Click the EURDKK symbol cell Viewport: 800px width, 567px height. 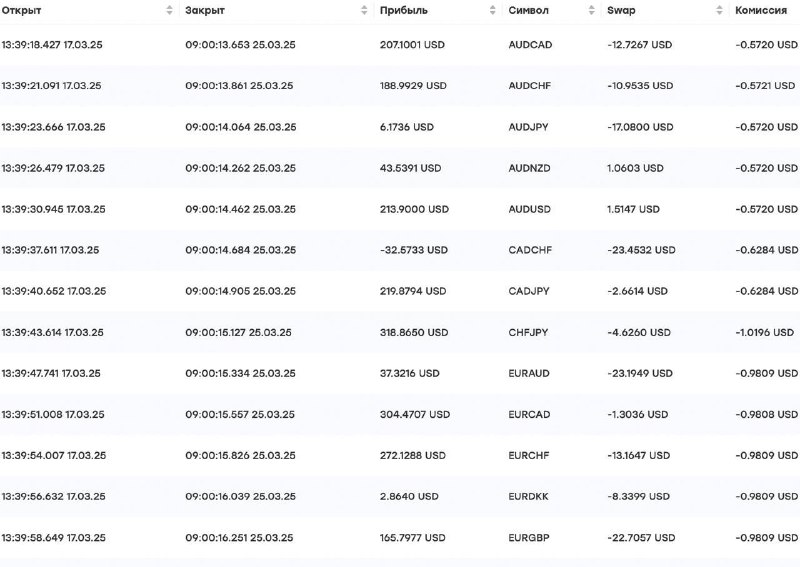[528, 497]
